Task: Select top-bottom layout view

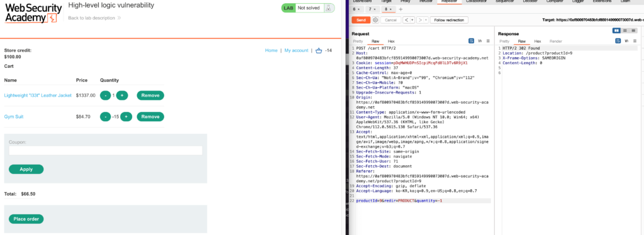Action: [x=625, y=30]
